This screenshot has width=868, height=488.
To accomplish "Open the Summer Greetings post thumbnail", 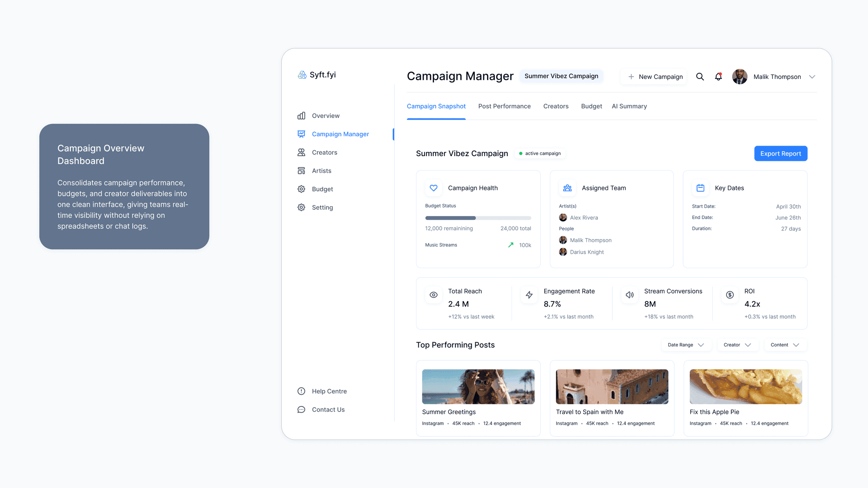I will click(x=478, y=386).
